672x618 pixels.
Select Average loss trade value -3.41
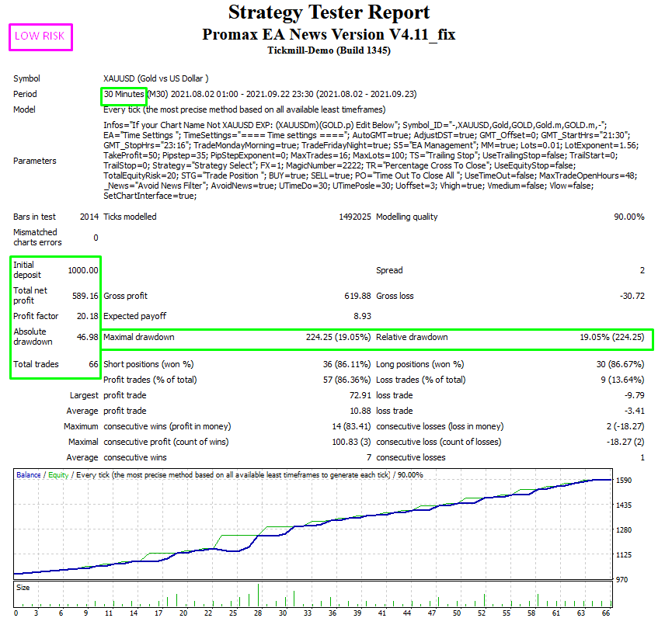[635, 411]
